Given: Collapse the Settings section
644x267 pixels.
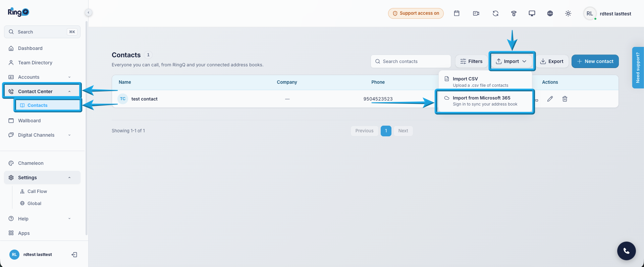Looking at the screenshot, I should coord(42,178).
